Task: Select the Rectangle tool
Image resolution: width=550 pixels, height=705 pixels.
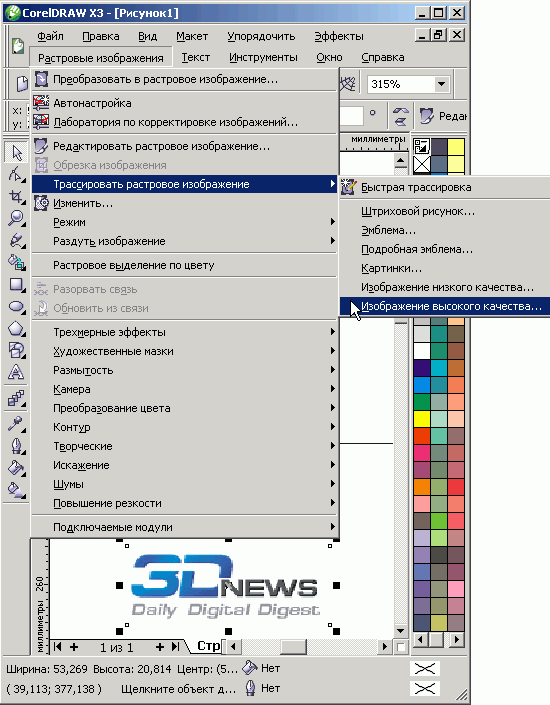Action: point(16,285)
